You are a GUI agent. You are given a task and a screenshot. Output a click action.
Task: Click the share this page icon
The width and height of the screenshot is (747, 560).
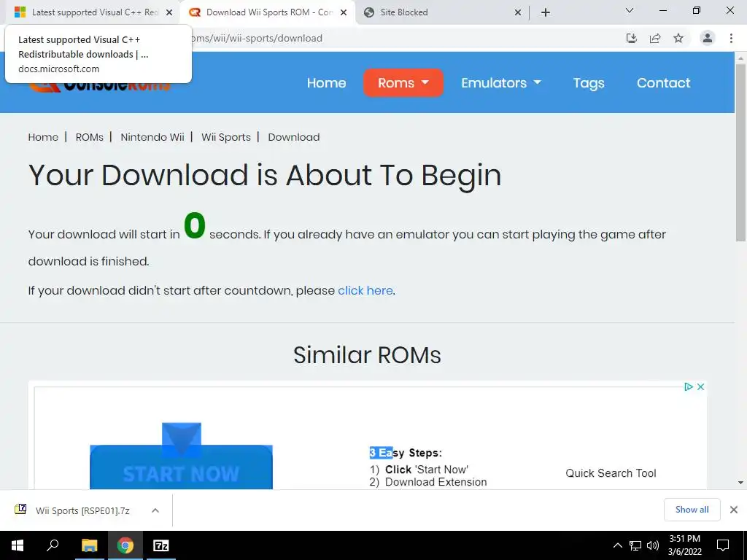pyautogui.click(x=655, y=38)
